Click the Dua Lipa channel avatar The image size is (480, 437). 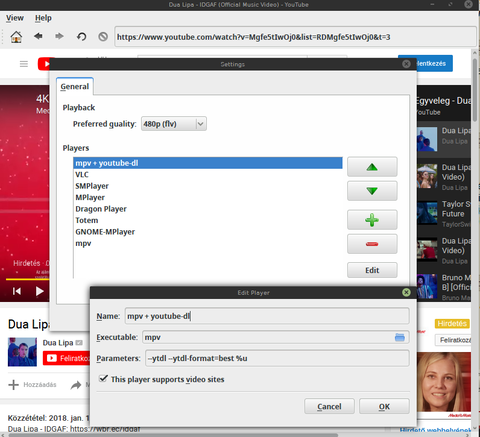(x=22, y=352)
